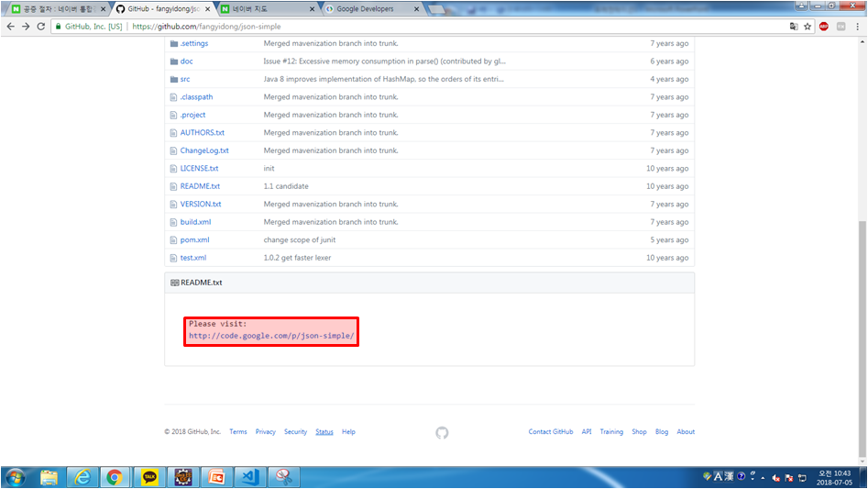
Task: Close the Google Developers tab
Action: click(417, 9)
